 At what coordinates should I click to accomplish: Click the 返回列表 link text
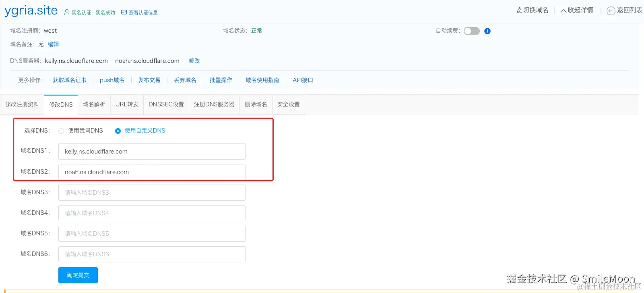pos(630,10)
